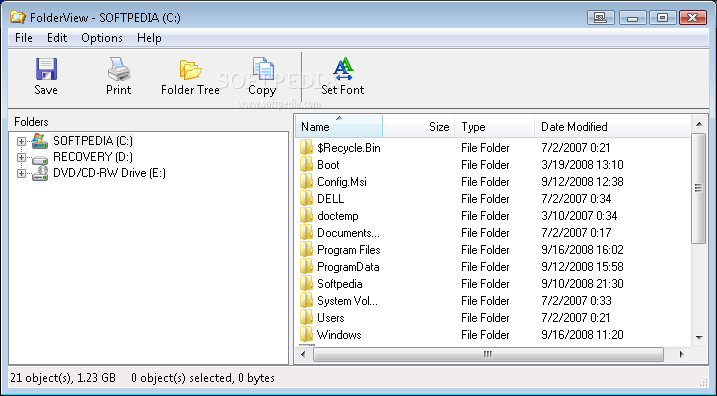Image resolution: width=717 pixels, height=396 pixels.
Task: Open the Edit menu
Action: pos(57,38)
